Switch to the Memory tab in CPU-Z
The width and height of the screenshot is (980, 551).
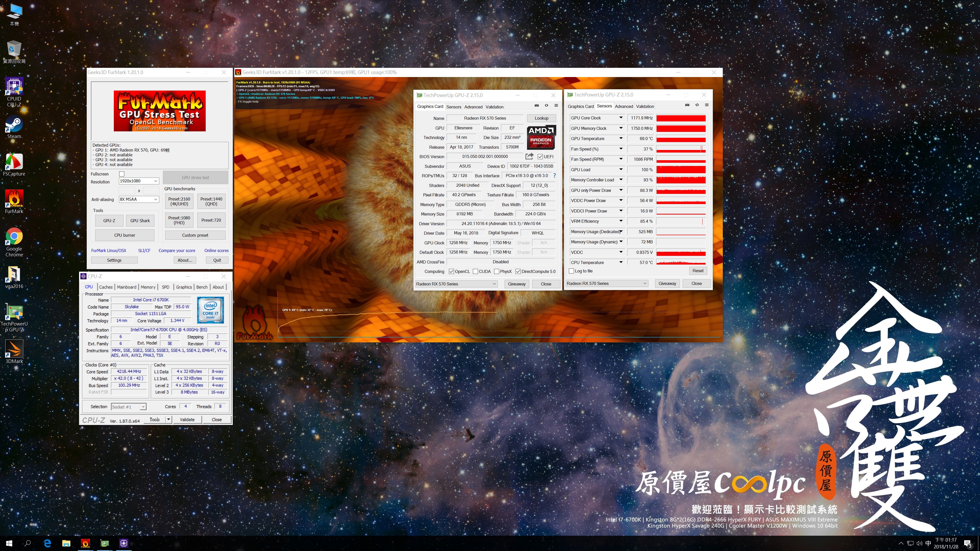coord(148,287)
